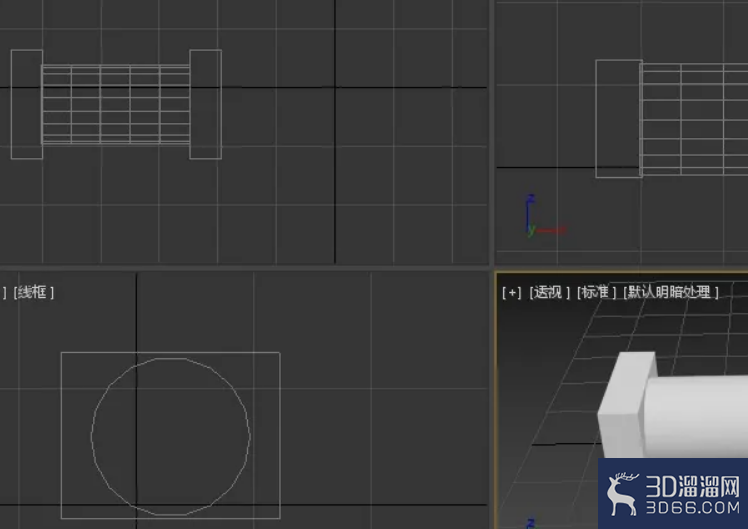Image resolution: width=748 pixels, height=529 pixels.
Task: Open the 线框 shading label menu
Action: pos(33,292)
